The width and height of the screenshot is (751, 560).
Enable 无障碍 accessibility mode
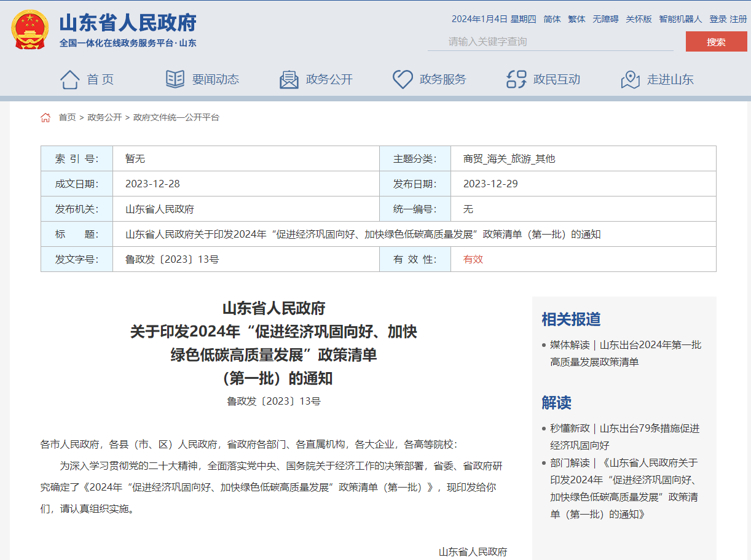pyautogui.click(x=605, y=19)
